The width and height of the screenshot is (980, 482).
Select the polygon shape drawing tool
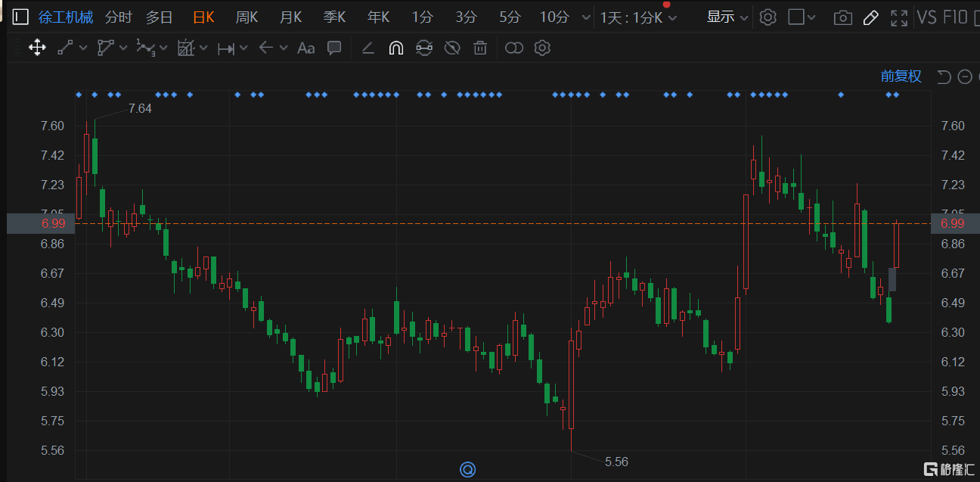pyautogui.click(x=105, y=48)
